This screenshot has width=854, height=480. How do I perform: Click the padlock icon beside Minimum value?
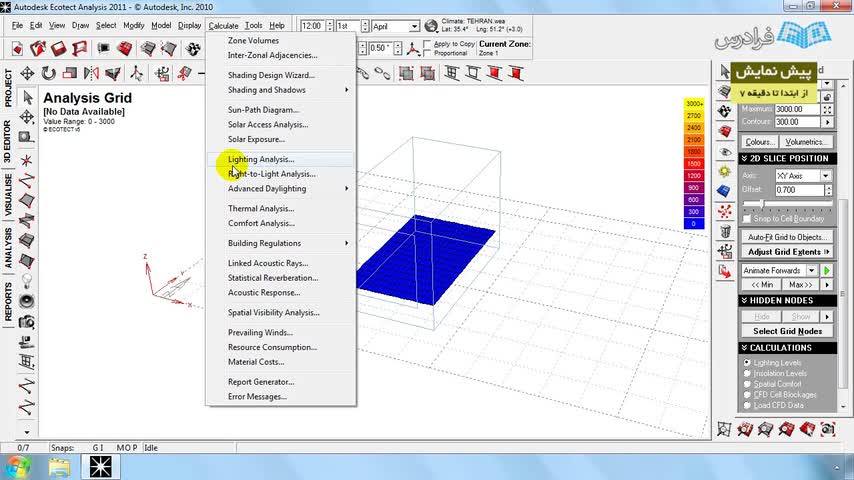(x=827, y=97)
